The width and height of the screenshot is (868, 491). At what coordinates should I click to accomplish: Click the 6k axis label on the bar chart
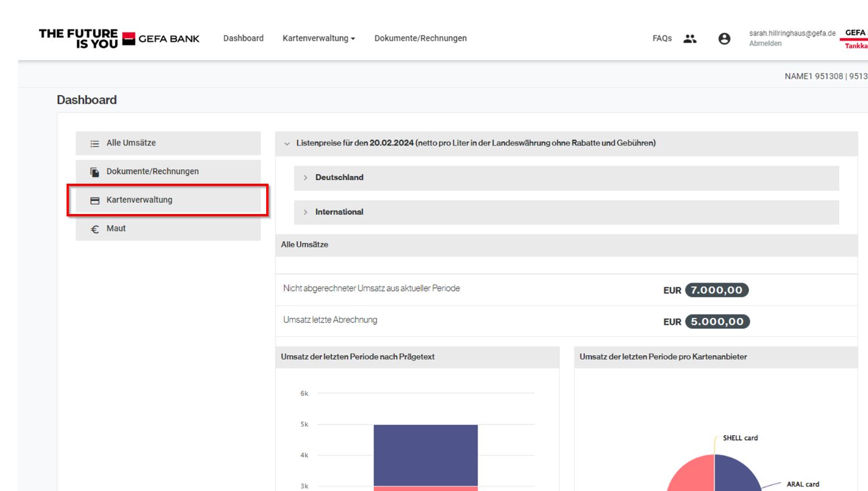point(304,394)
